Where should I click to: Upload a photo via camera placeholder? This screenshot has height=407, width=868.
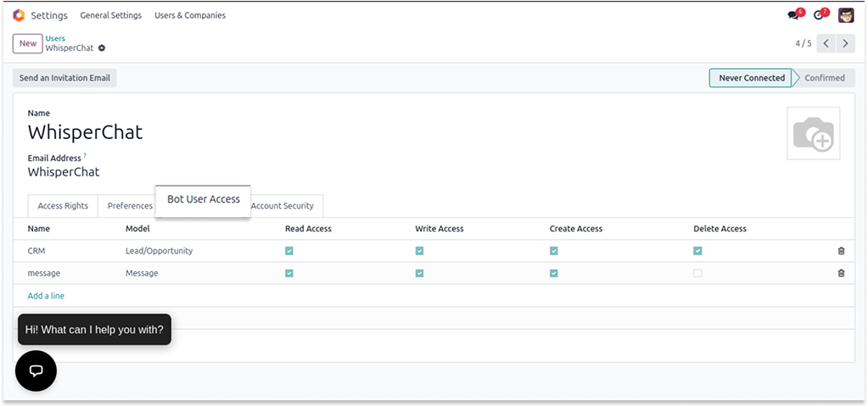813,133
